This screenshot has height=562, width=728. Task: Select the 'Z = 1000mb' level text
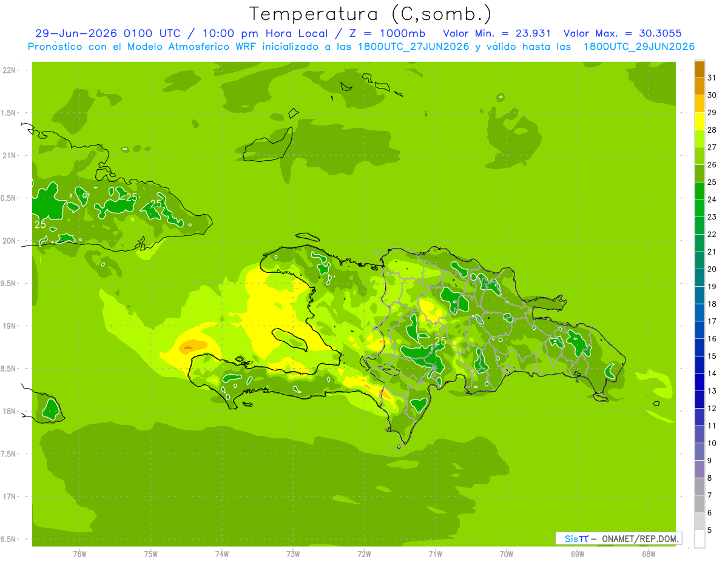(x=386, y=33)
